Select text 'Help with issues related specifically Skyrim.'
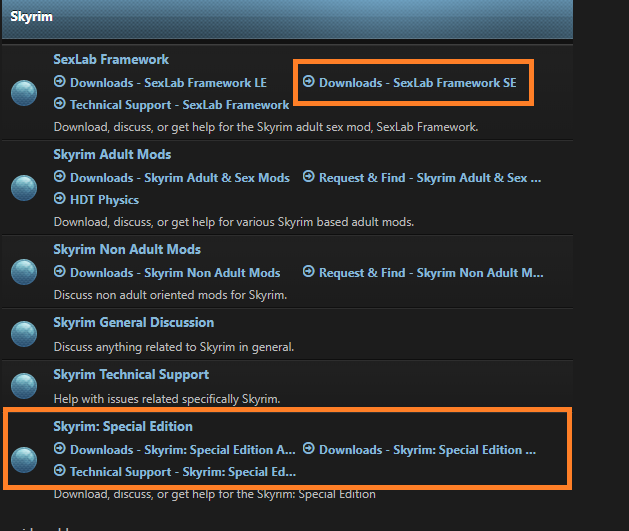 (167, 399)
